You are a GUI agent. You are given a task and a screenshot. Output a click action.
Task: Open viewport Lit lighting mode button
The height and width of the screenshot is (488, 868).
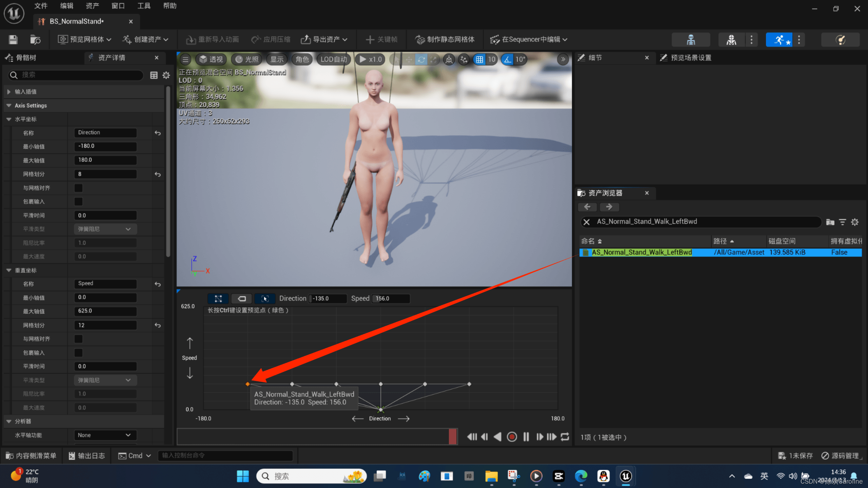[247, 60]
